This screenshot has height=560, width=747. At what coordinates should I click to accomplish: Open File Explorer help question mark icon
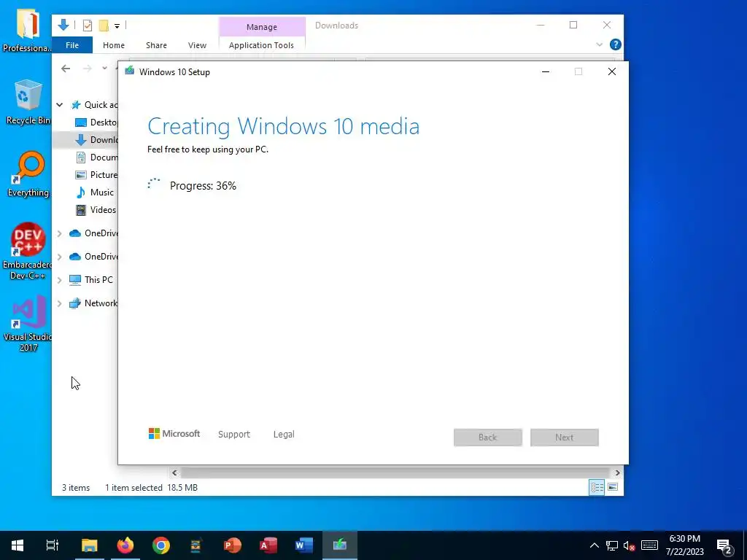[x=615, y=44]
